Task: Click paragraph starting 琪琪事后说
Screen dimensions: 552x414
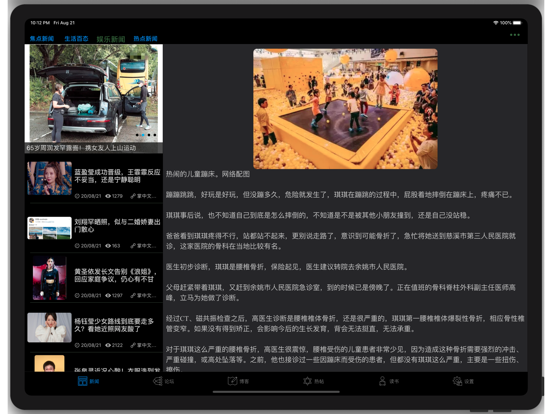Action: coord(319,215)
